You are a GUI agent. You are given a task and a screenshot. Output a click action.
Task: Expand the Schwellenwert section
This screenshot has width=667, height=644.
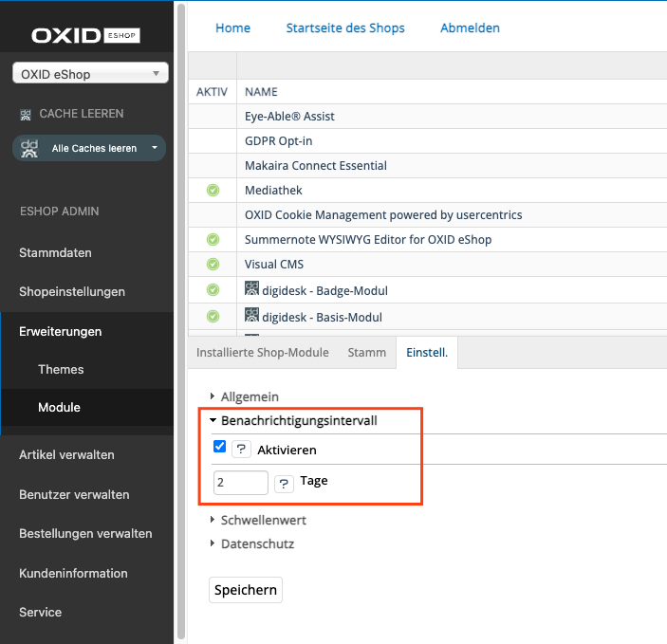coord(262,520)
